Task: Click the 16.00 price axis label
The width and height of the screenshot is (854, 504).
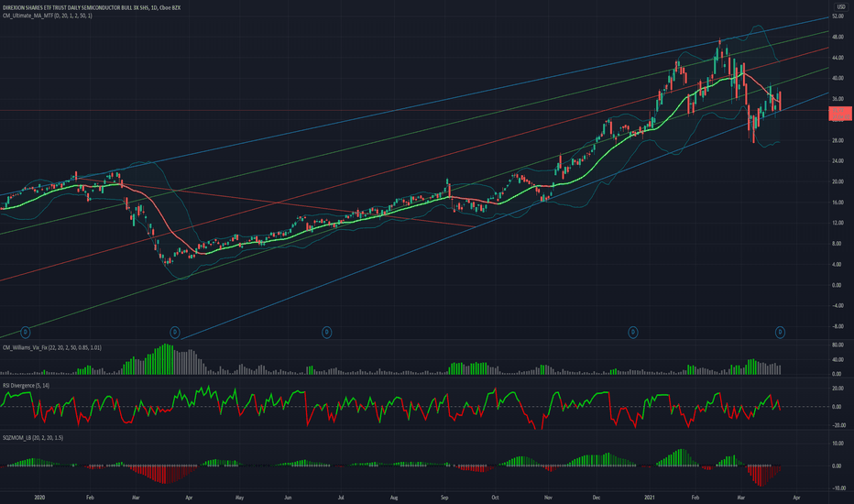Action: pyautogui.click(x=838, y=203)
